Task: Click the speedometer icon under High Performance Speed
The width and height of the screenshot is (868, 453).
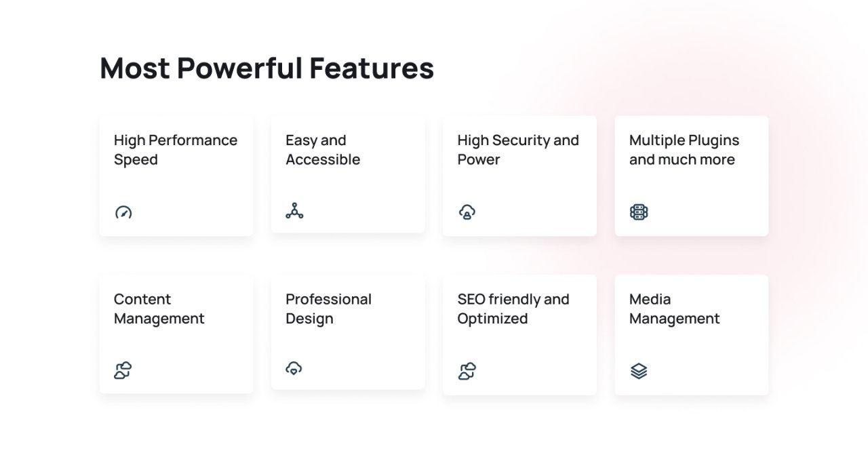Action: tap(123, 212)
